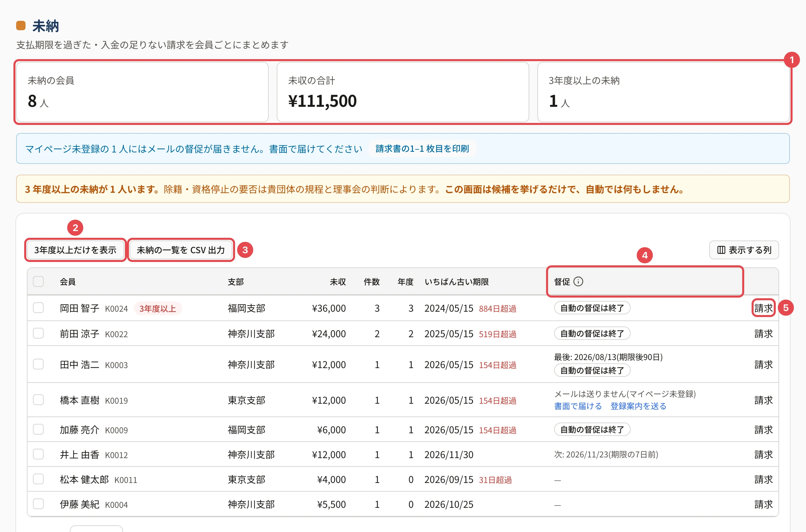
Task: Select checkbox for 橋本 直樹
Action: (38, 400)
